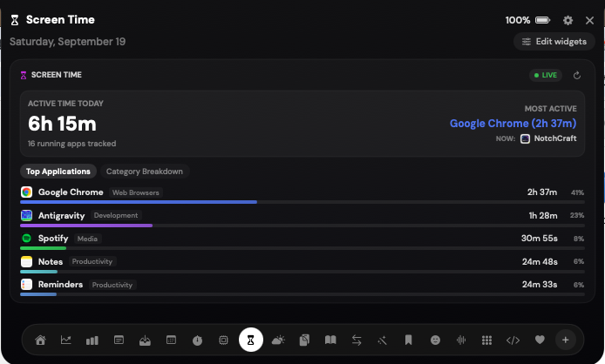The width and height of the screenshot is (605, 364).
Task: Click the 2h 37m duration in the Chrome row
Action: [542, 192]
